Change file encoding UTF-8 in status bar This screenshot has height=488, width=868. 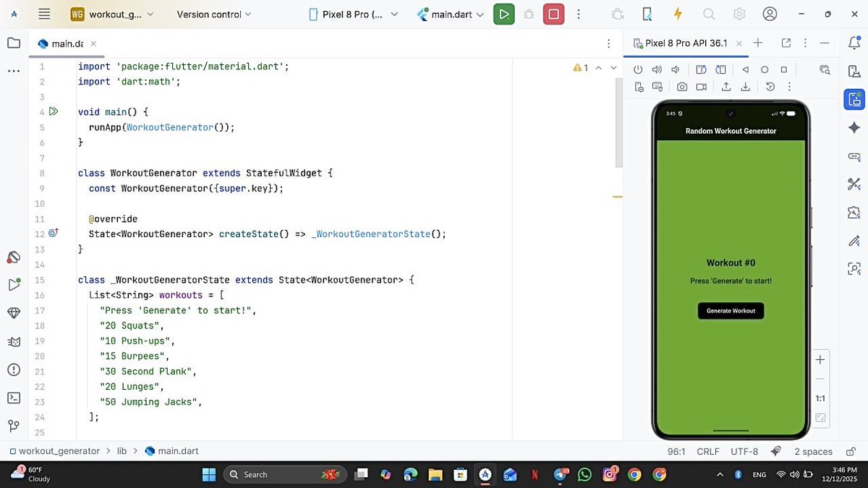tap(744, 451)
